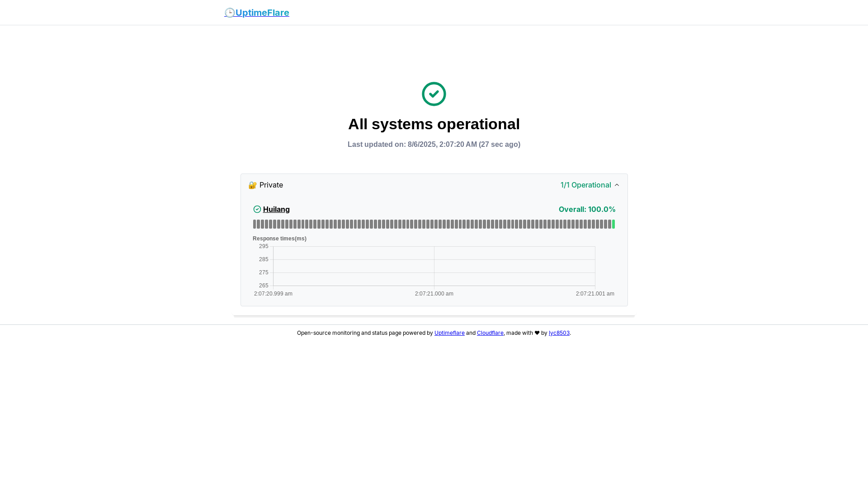Collapse the Private group chevron
Viewport: 868px width, 488px height.
[617, 185]
